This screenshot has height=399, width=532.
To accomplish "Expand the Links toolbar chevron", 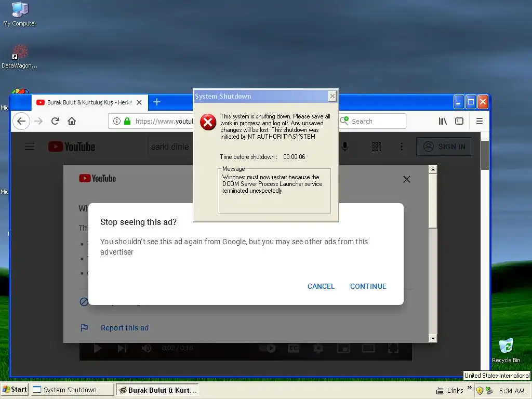I will pos(470,388).
